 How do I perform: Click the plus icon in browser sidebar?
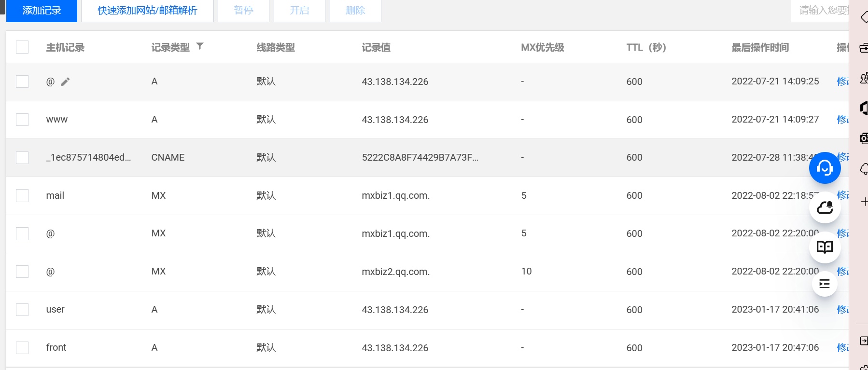coord(864,202)
